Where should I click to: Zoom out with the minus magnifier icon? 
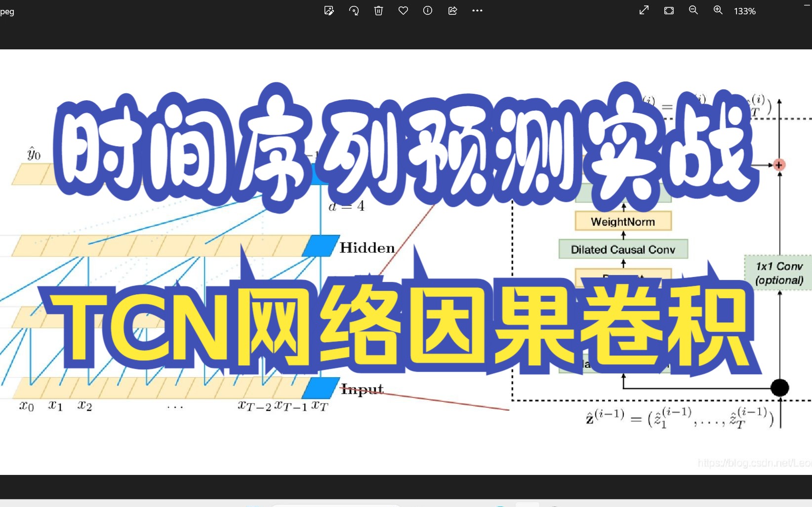(x=693, y=10)
